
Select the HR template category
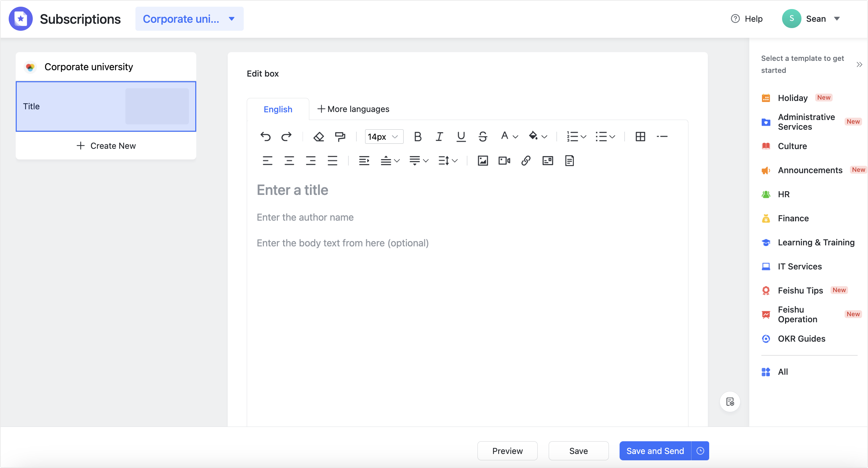783,194
